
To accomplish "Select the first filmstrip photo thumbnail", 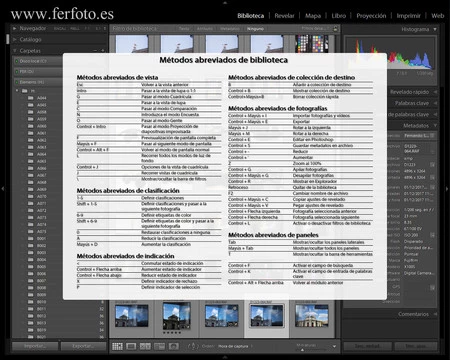I will point(132,316).
